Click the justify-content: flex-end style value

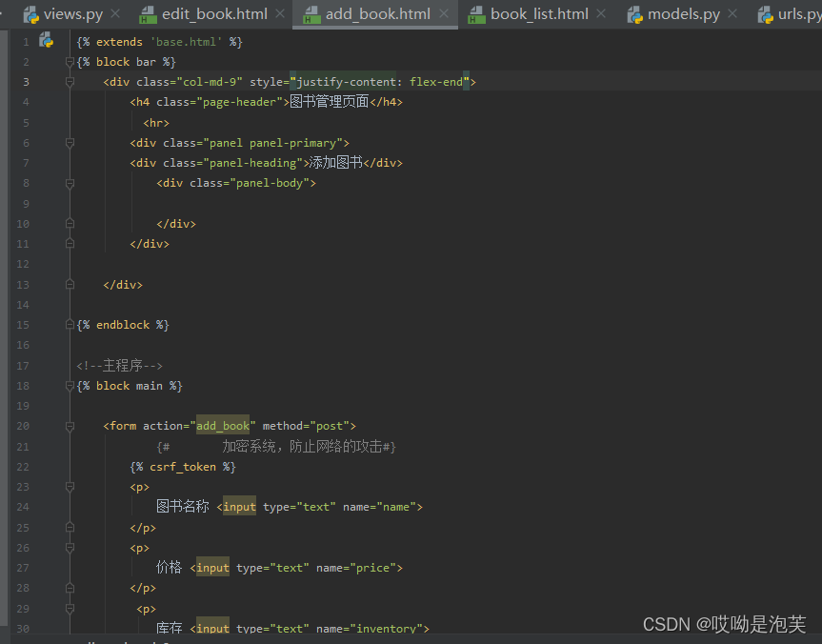[x=379, y=82]
